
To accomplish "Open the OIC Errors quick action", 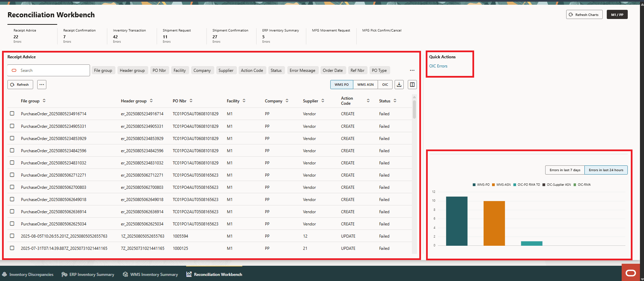I will point(438,66).
